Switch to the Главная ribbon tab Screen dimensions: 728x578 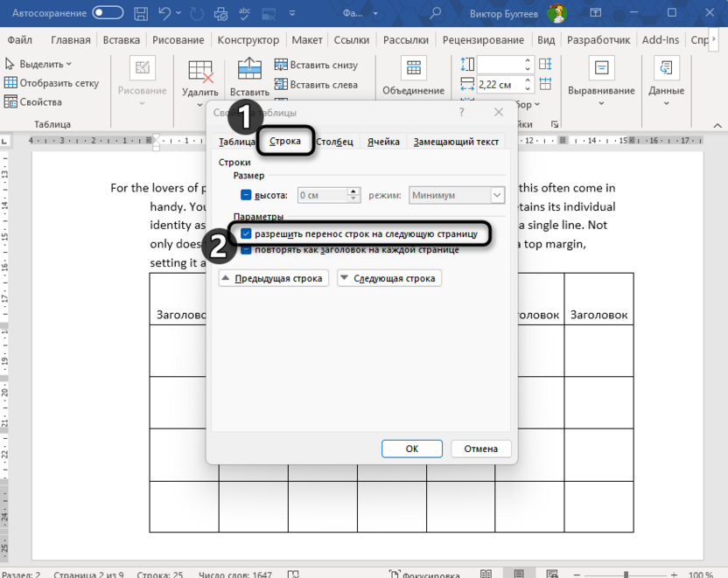pos(71,40)
